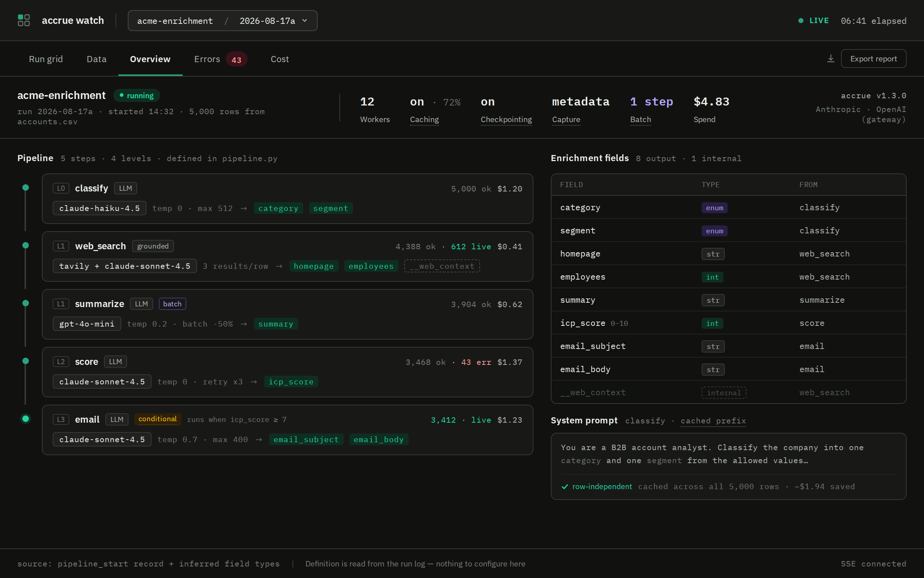Click the claude-haiku-4.5 model chip

click(99, 208)
